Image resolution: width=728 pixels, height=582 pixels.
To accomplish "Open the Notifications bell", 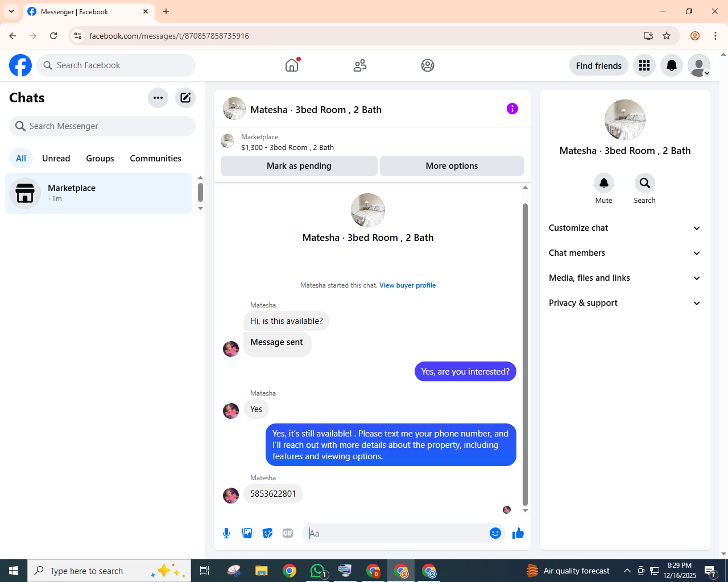I will coord(672,65).
